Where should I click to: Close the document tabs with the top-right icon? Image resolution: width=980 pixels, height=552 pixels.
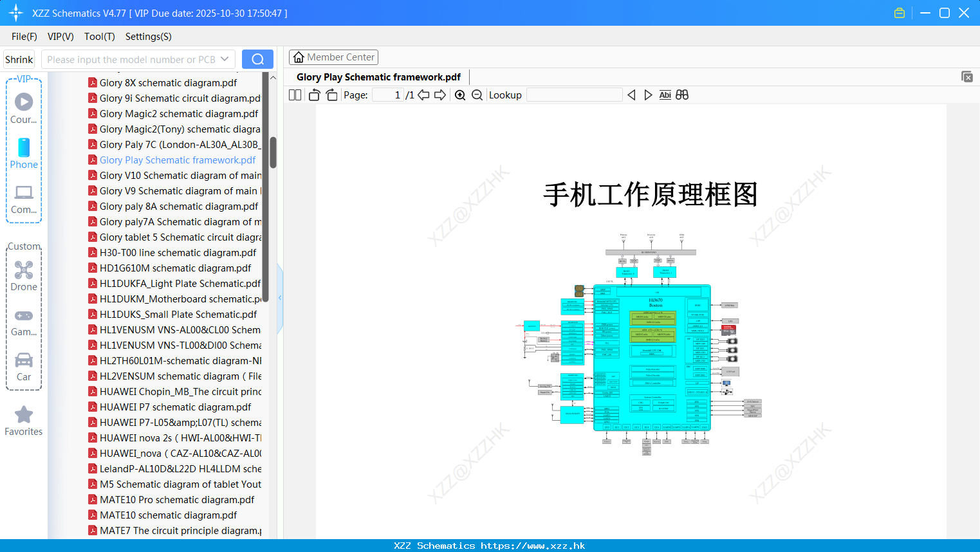(967, 77)
